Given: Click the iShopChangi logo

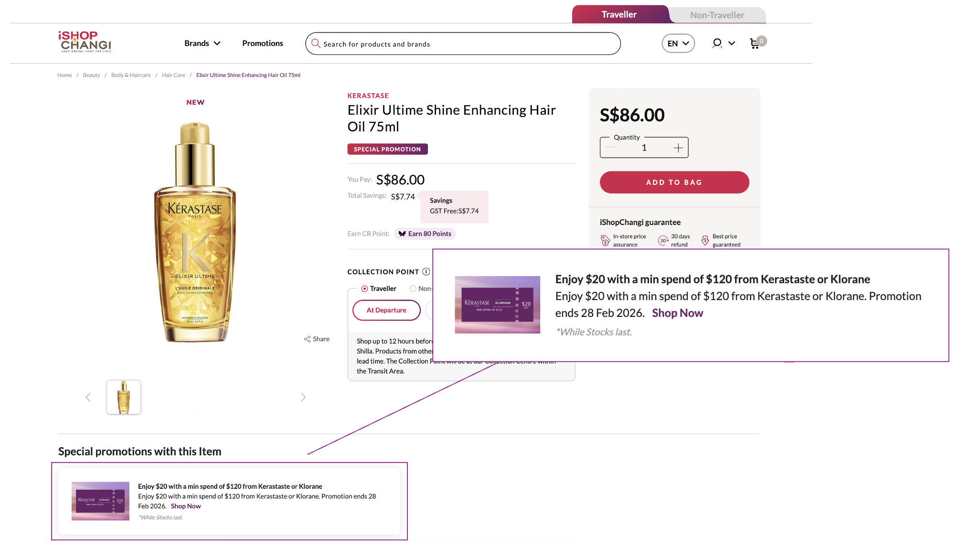Looking at the screenshot, I should click(85, 42).
